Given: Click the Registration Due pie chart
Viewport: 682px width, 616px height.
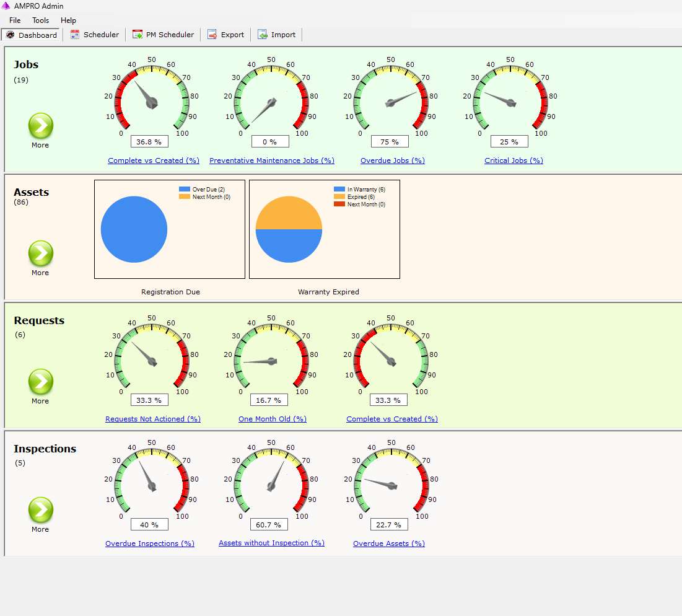Looking at the screenshot, I should pos(134,229).
